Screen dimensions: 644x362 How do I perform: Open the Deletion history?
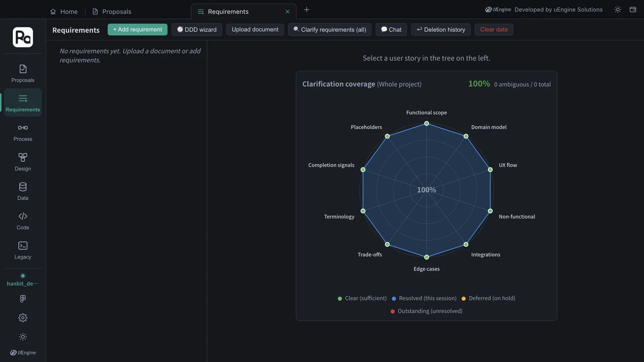tap(441, 29)
